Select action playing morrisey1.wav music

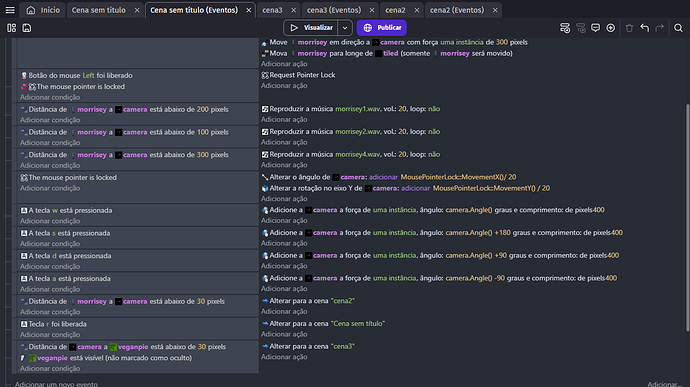point(351,109)
